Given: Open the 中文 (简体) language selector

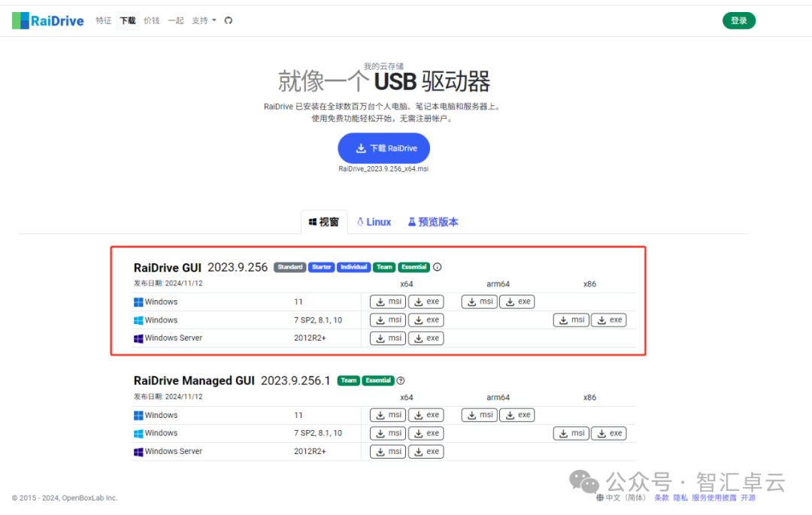Looking at the screenshot, I should pyautogui.click(x=621, y=498).
